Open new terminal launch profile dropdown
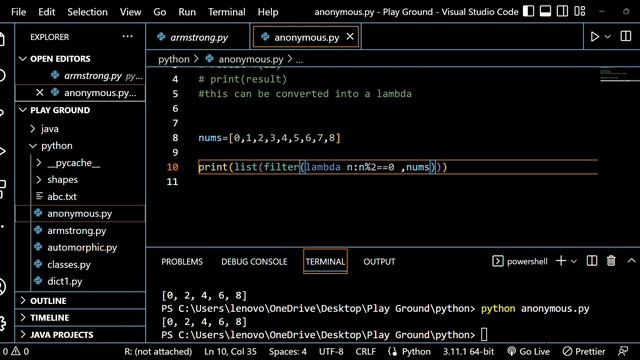 click(x=574, y=261)
